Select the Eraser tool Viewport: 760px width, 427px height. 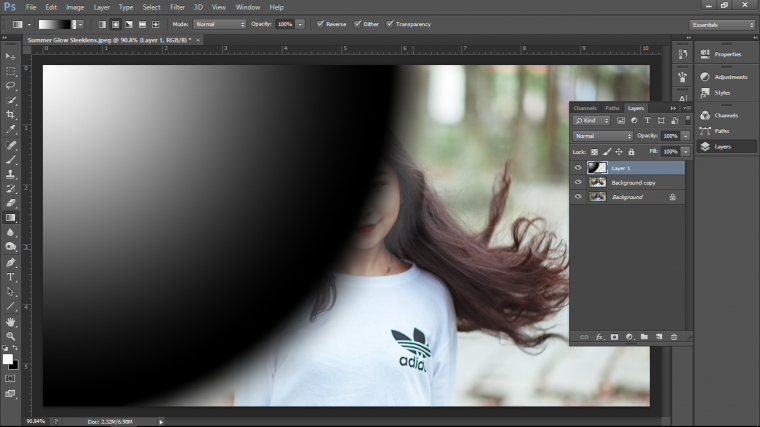point(10,203)
